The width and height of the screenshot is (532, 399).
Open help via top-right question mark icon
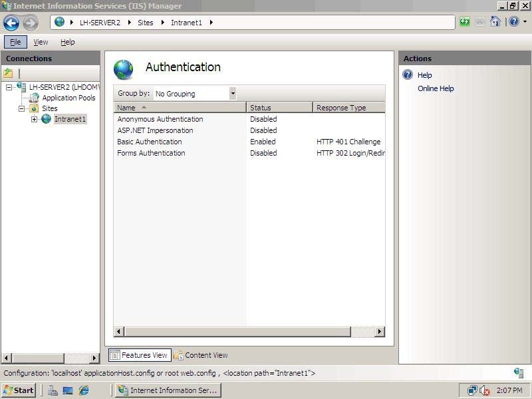pos(514,22)
